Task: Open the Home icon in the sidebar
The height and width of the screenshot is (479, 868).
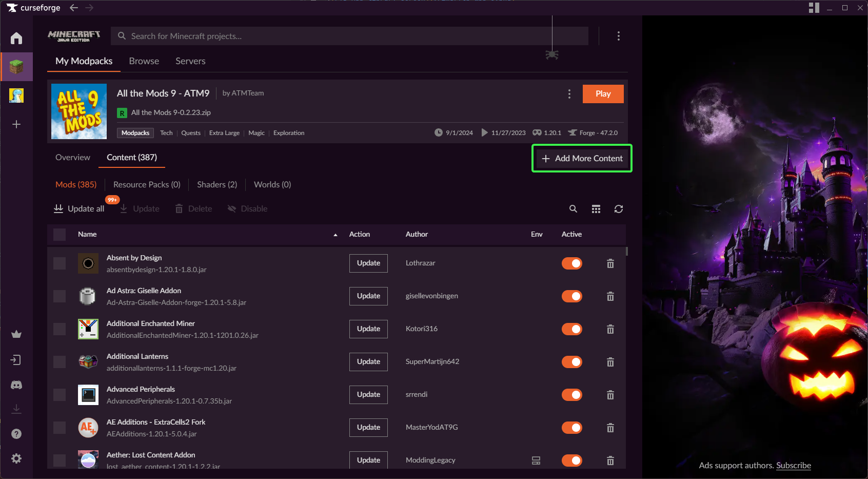Action: 16,38
